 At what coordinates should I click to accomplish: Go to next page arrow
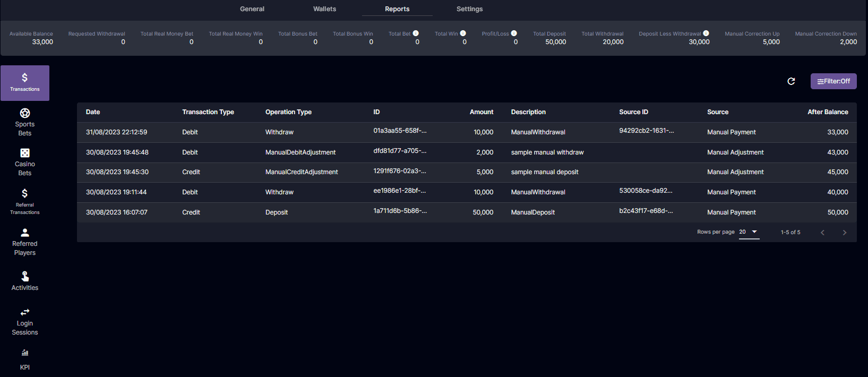tap(845, 233)
